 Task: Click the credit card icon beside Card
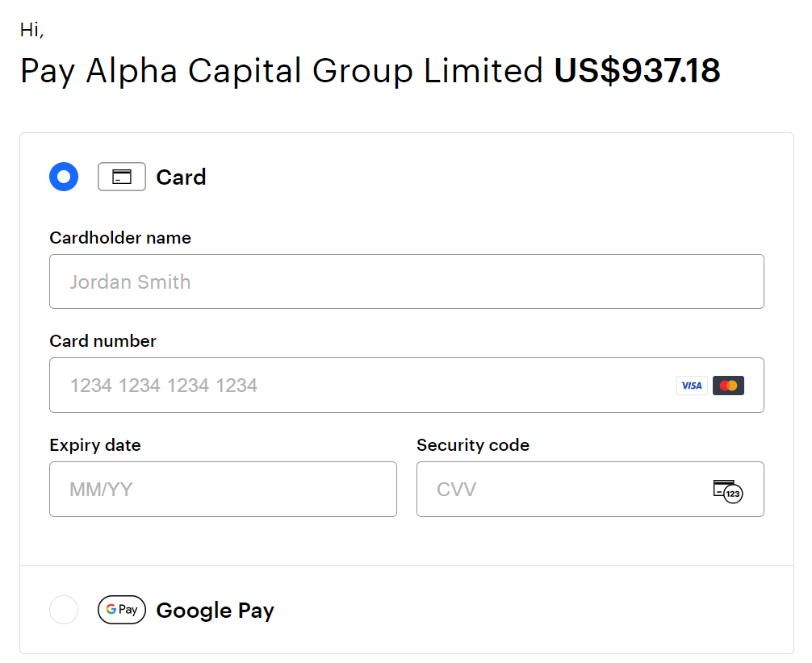click(122, 177)
